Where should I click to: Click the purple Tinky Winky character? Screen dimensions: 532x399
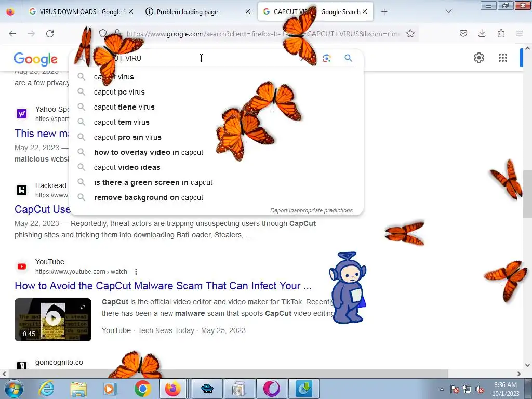(348, 288)
